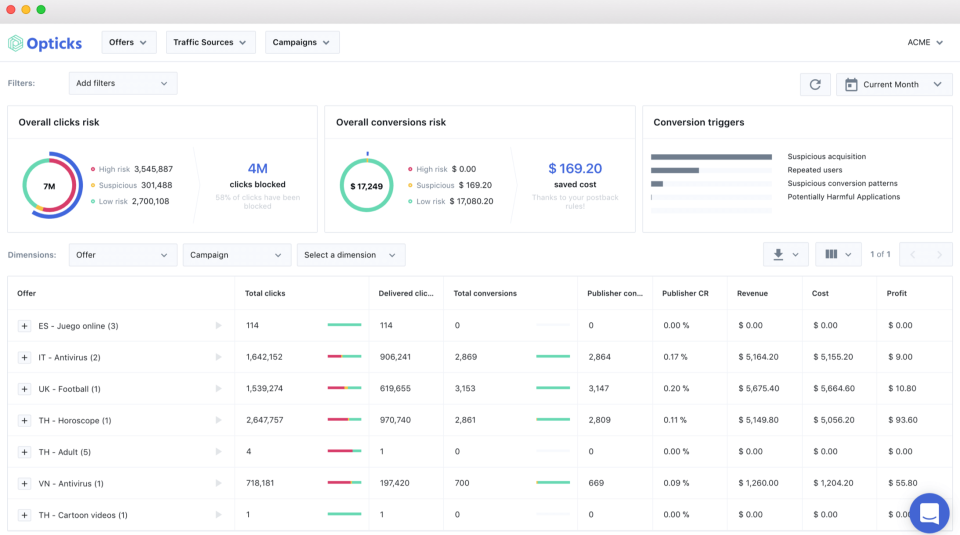This screenshot has width=960, height=535.
Task: Open the ACME account menu
Action: (x=924, y=42)
